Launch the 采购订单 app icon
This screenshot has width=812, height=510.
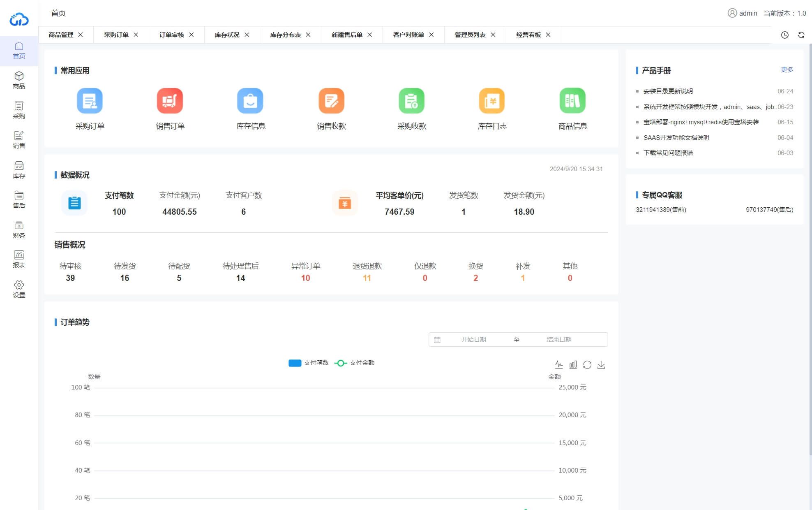[90, 101]
